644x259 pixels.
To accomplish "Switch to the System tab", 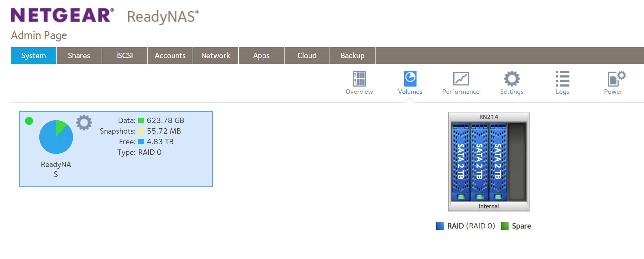I will (x=33, y=56).
